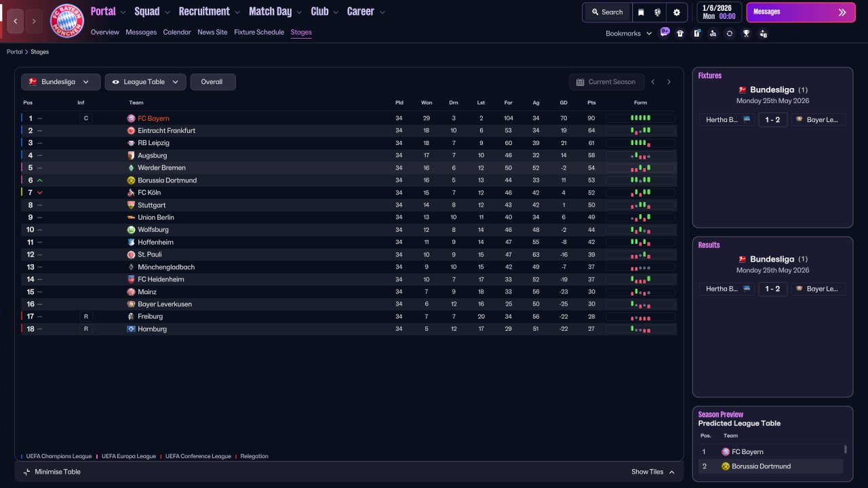Open the Overview tab
868x488 pixels.
click(x=104, y=32)
